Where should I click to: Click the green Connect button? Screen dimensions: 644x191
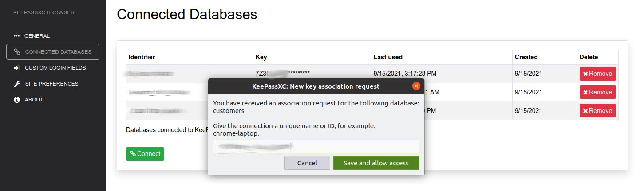pos(145,154)
